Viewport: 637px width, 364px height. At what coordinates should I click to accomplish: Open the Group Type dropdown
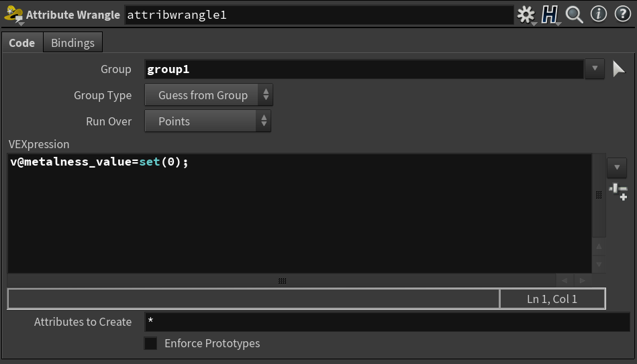click(x=208, y=95)
